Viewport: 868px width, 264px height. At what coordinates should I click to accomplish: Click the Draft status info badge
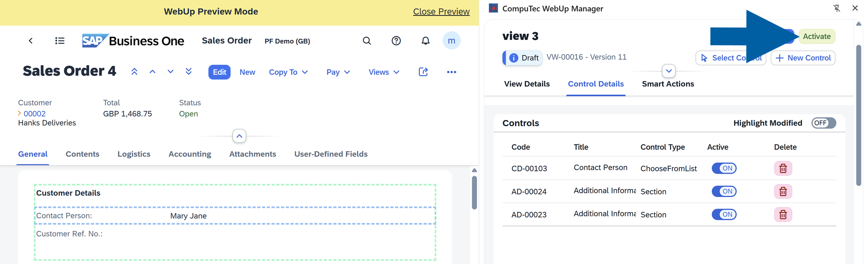523,58
